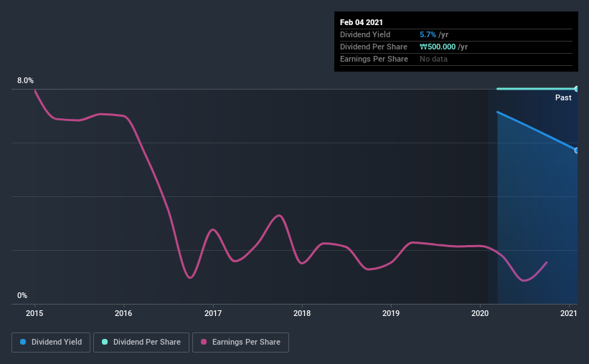Click the teal Dividend Per Share endpoint marker

pyautogui.click(x=576, y=89)
